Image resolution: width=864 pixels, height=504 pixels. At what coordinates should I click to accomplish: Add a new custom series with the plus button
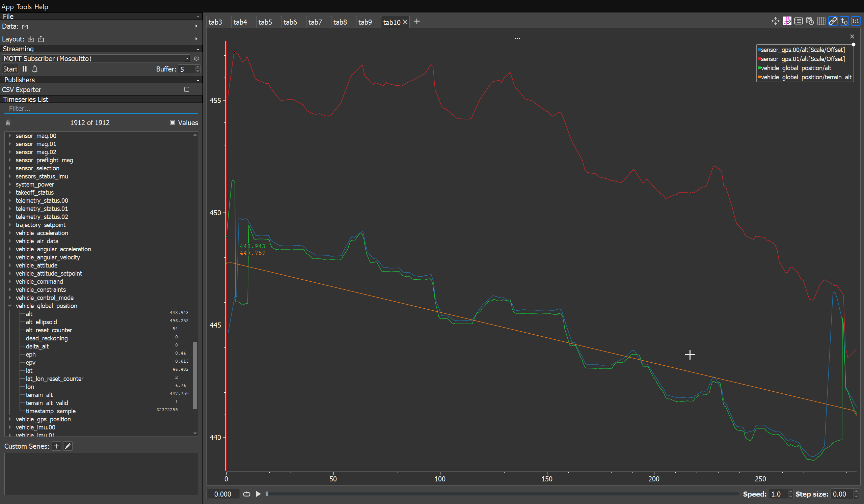point(56,446)
